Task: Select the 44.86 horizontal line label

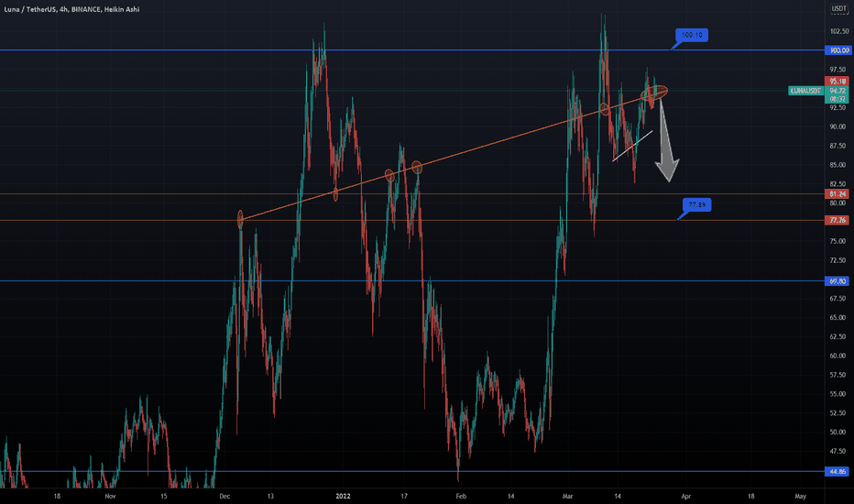Action: coord(838,471)
